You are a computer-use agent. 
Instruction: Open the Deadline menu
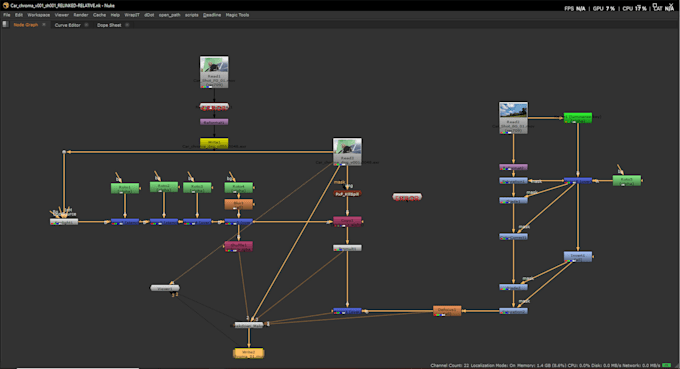(x=212, y=15)
